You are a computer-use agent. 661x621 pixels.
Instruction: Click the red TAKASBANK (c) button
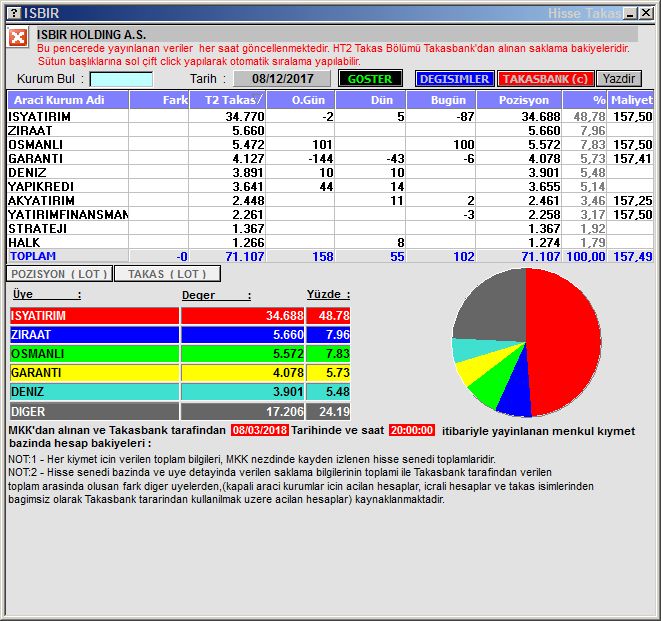click(545, 79)
